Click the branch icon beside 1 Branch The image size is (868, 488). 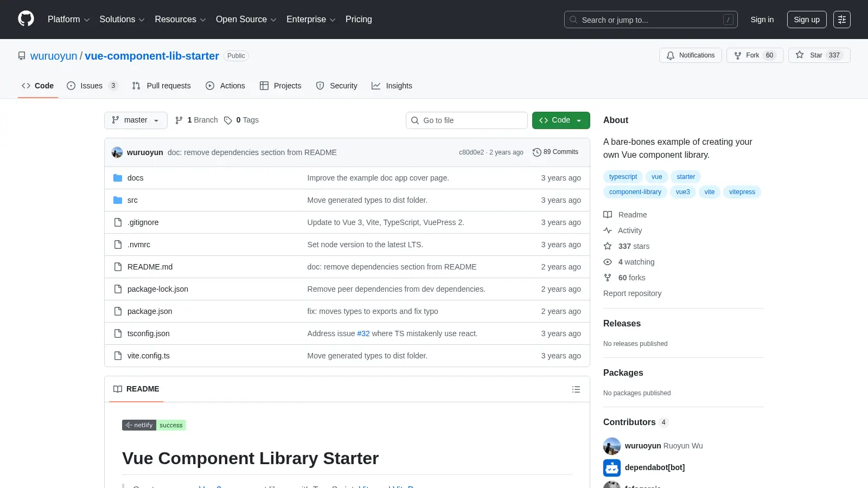pos(179,120)
